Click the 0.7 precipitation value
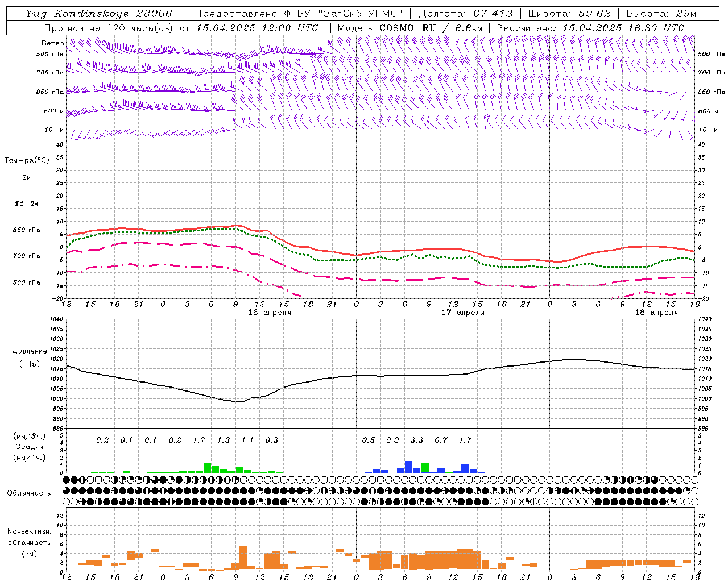728x582 pixels. tap(441, 440)
